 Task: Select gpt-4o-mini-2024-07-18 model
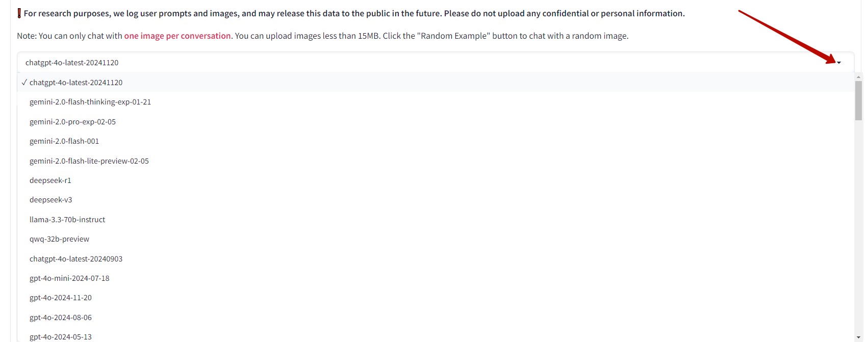pyautogui.click(x=69, y=278)
